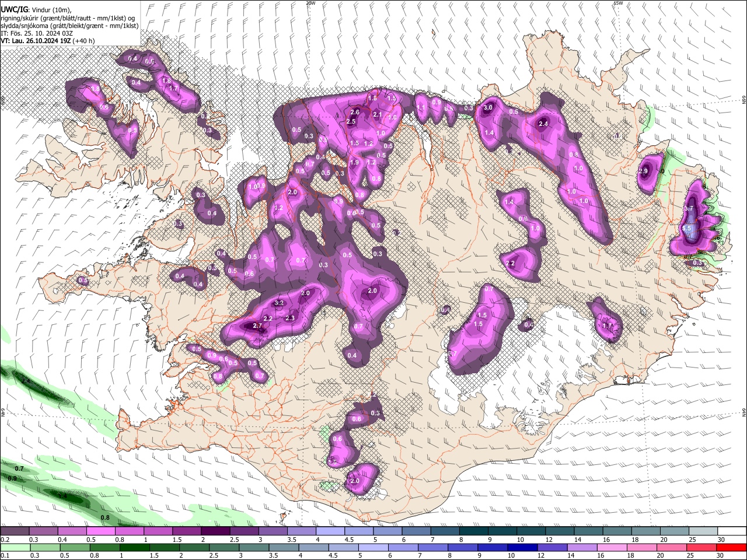Click the 'VT: Lau. 26.10.2024 19Z' valid time
The image size is (747, 560).
[36, 41]
